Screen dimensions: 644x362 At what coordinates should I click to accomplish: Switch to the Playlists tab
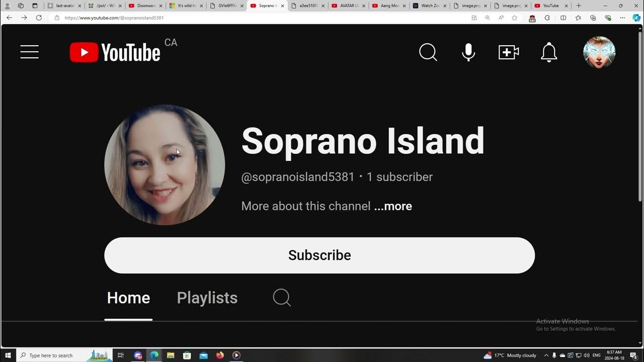click(207, 298)
